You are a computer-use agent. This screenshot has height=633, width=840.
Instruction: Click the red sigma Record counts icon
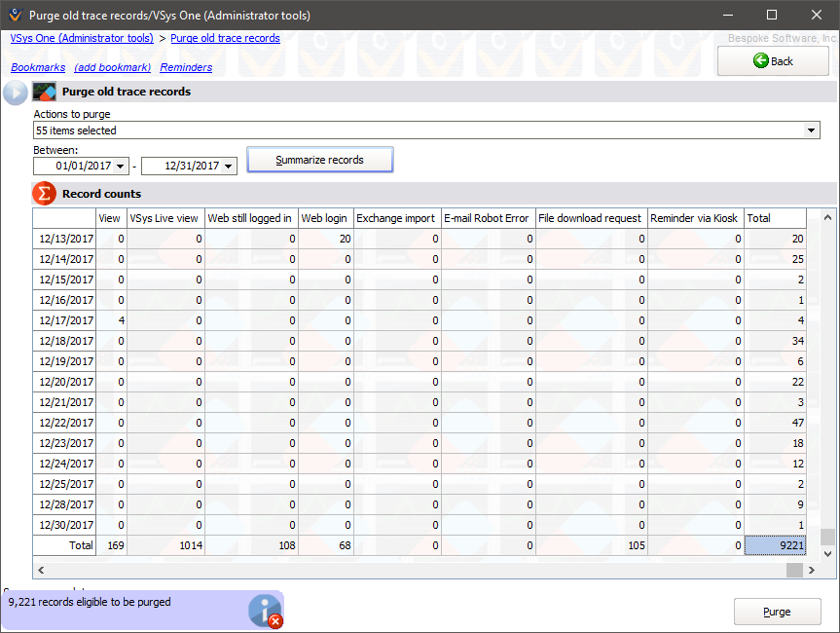pyautogui.click(x=45, y=194)
